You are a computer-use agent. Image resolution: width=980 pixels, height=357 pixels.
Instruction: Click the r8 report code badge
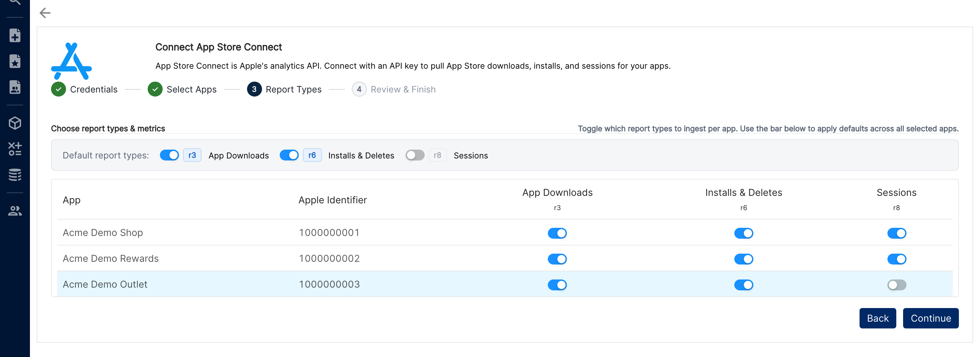pyautogui.click(x=438, y=155)
